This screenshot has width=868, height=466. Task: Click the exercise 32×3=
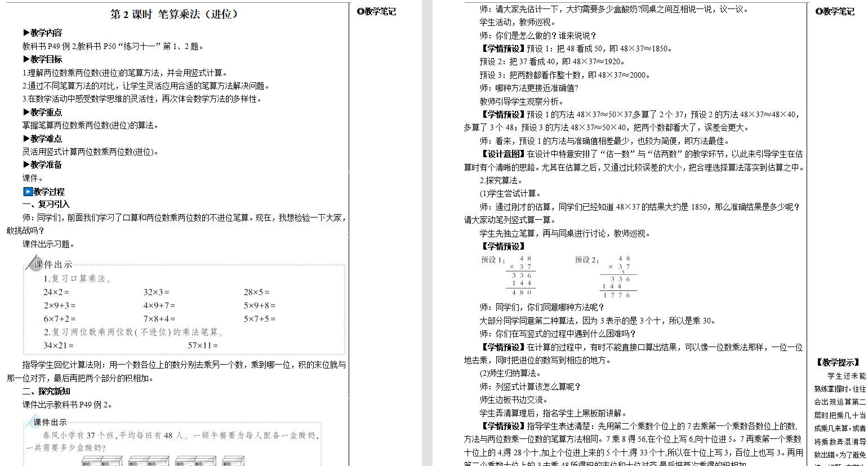pos(157,292)
